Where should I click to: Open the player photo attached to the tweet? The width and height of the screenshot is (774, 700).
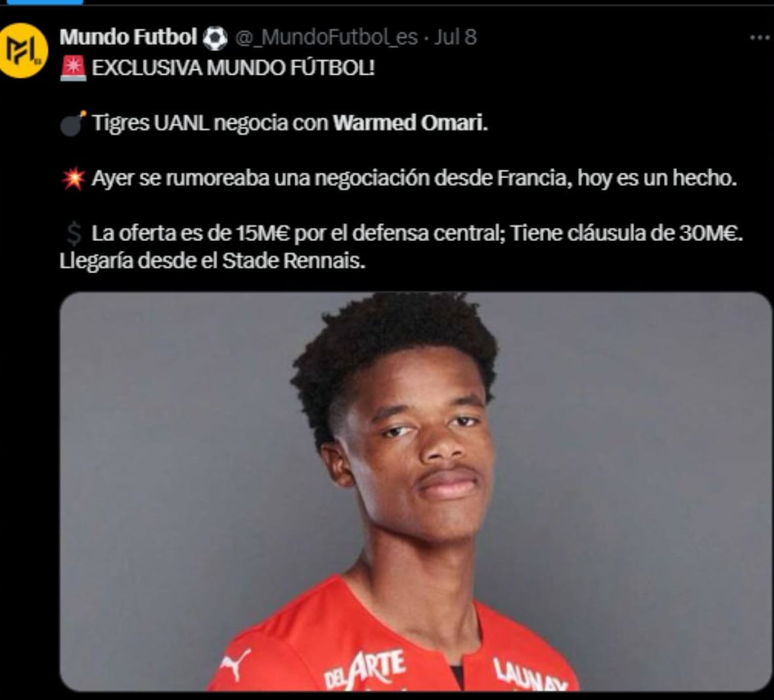415,491
